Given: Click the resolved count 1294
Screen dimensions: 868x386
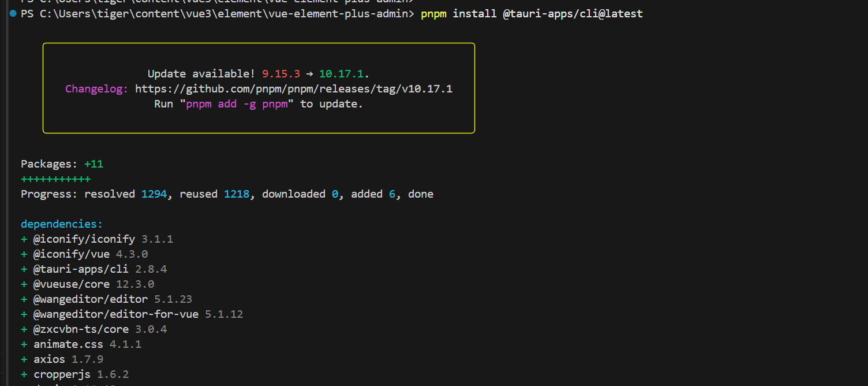Looking at the screenshot, I should click(x=154, y=194).
